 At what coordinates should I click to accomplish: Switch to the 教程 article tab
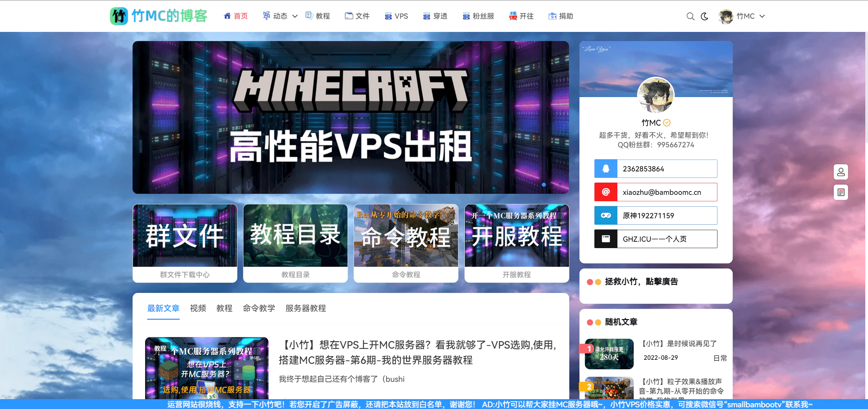(224, 308)
